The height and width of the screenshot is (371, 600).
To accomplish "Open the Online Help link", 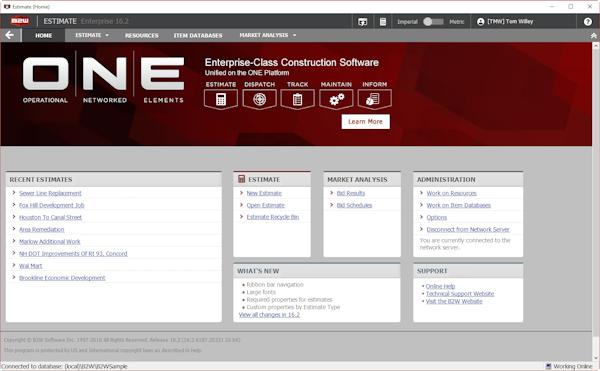I will tap(440, 286).
